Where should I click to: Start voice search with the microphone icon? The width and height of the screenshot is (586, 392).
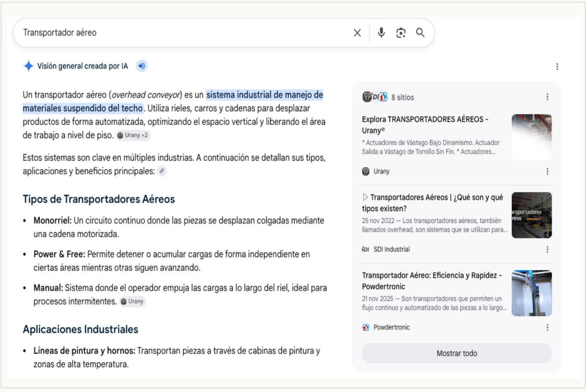(381, 33)
